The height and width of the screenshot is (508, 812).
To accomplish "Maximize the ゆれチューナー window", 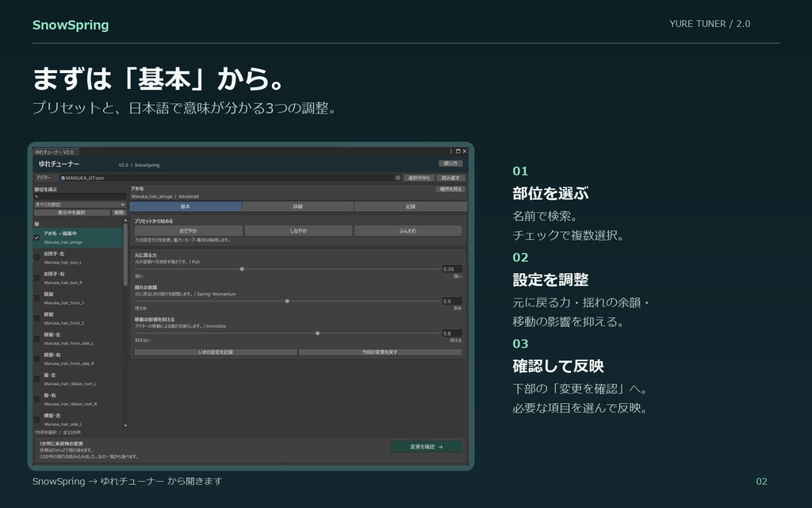I will (458, 152).
